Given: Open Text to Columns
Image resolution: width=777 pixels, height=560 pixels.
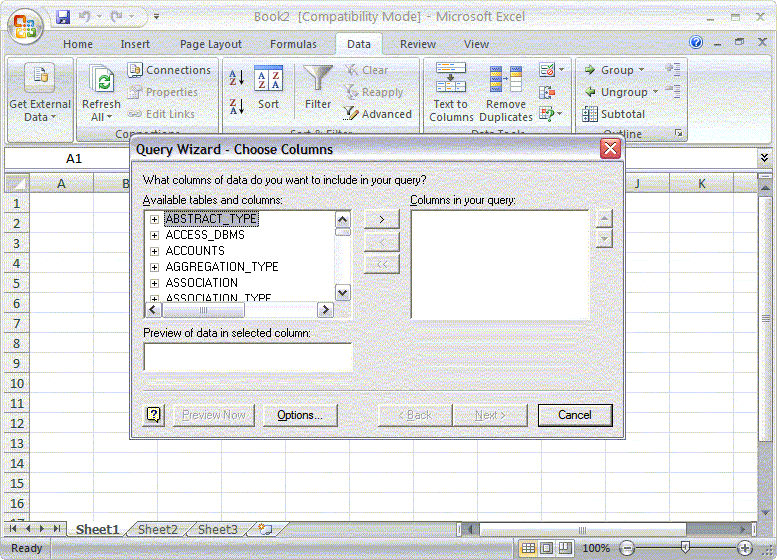Looking at the screenshot, I should pos(451,93).
